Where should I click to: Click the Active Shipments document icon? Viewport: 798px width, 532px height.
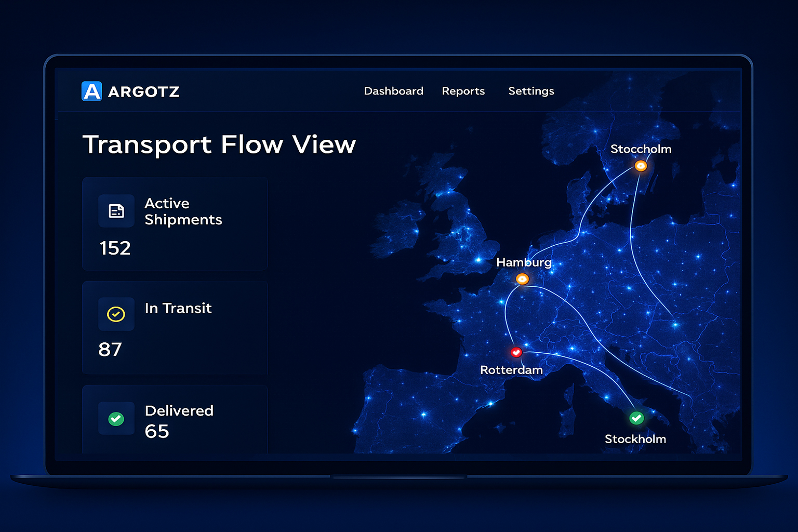click(x=116, y=211)
